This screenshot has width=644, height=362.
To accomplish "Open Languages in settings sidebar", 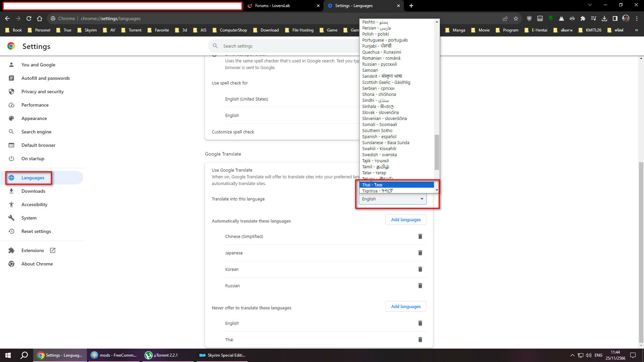I will click(42, 178).
